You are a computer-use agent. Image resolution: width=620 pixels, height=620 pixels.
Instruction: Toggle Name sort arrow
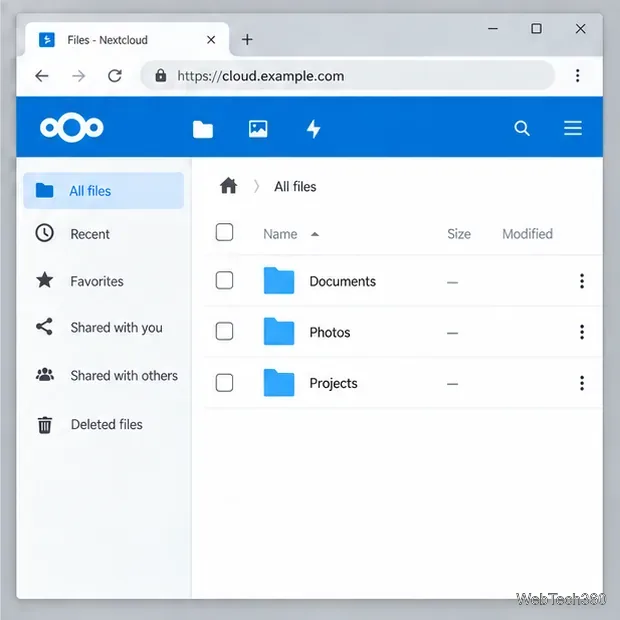(315, 234)
